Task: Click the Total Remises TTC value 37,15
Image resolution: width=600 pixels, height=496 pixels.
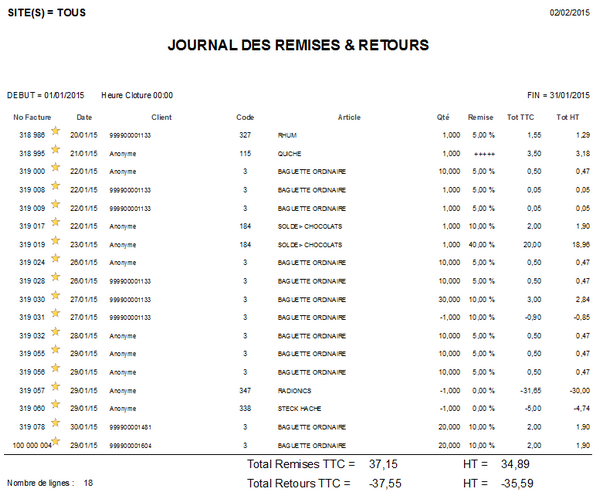Action: [384, 464]
